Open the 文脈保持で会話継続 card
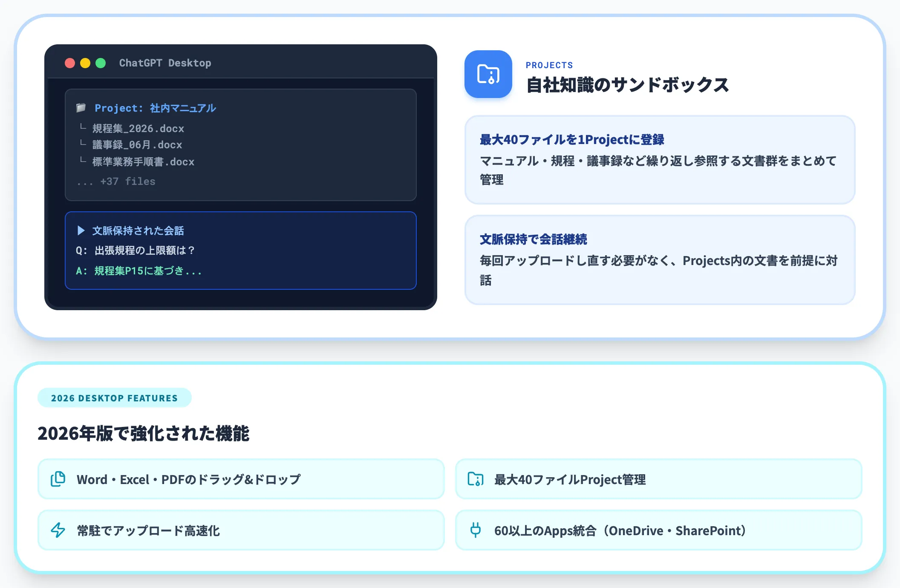900x588 pixels. click(x=660, y=260)
